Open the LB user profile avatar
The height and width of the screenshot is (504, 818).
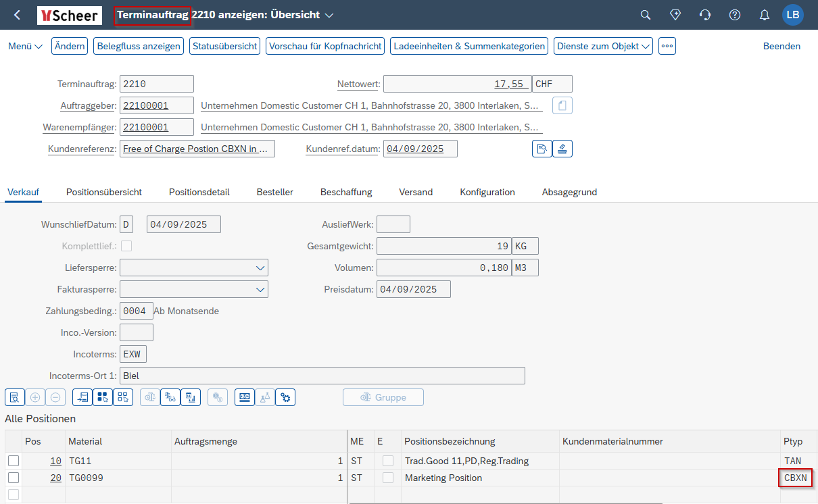point(793,15)
